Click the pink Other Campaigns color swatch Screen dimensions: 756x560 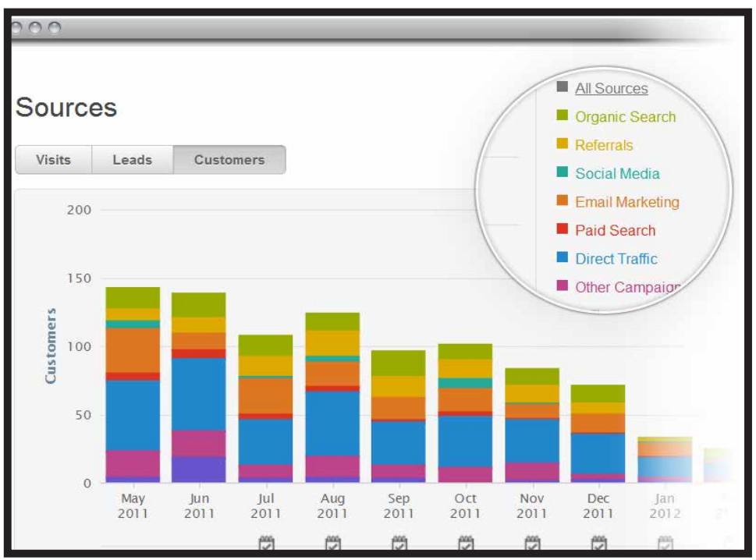point(563,285)
